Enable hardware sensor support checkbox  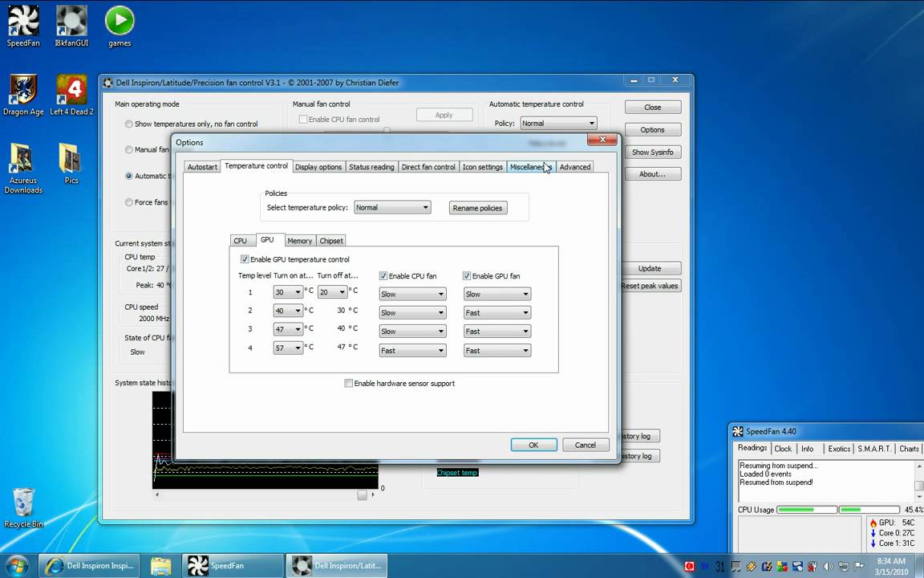pyautogui.click(x=348, y=384)
